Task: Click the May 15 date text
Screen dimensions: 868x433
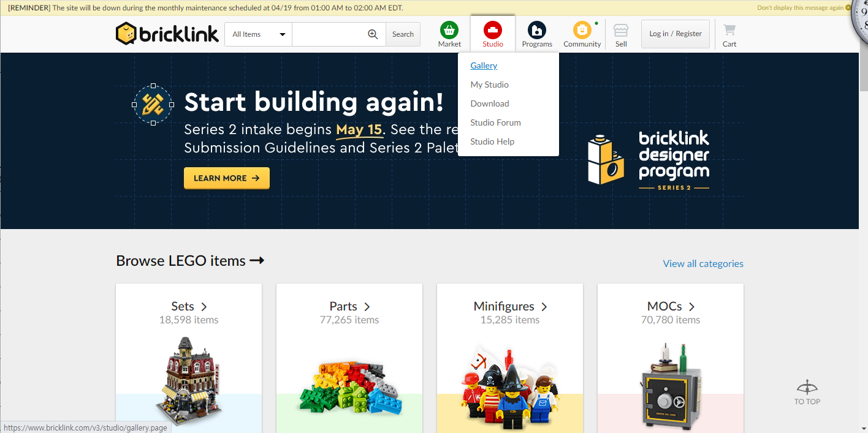Action: [x=359, y=130]
